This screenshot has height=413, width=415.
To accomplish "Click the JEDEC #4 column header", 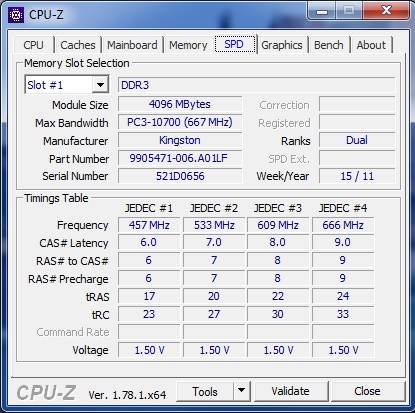I will pos(343,208).
